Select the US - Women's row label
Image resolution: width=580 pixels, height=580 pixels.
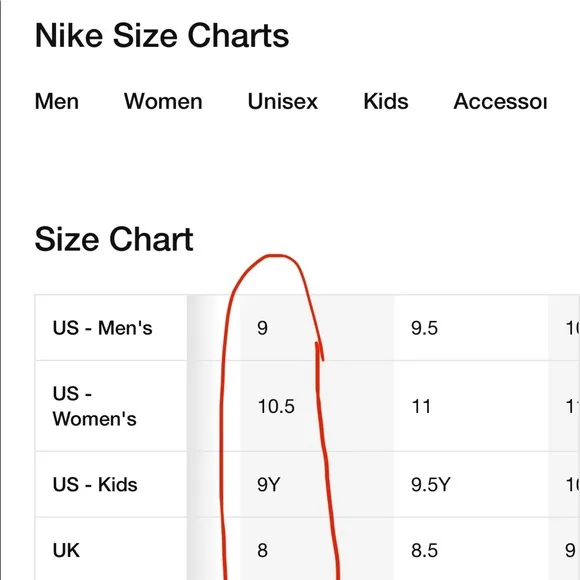tap(95, 406)
